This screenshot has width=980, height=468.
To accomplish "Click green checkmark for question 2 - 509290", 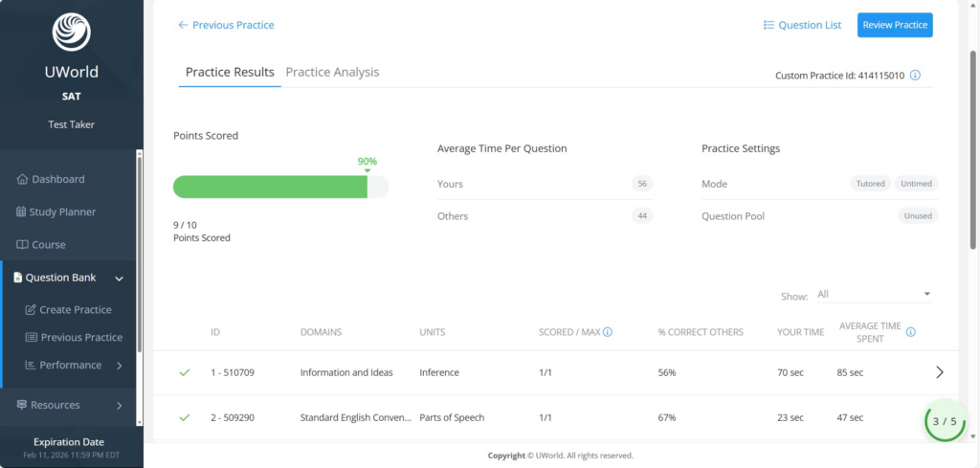I will (x=185, y=417).
